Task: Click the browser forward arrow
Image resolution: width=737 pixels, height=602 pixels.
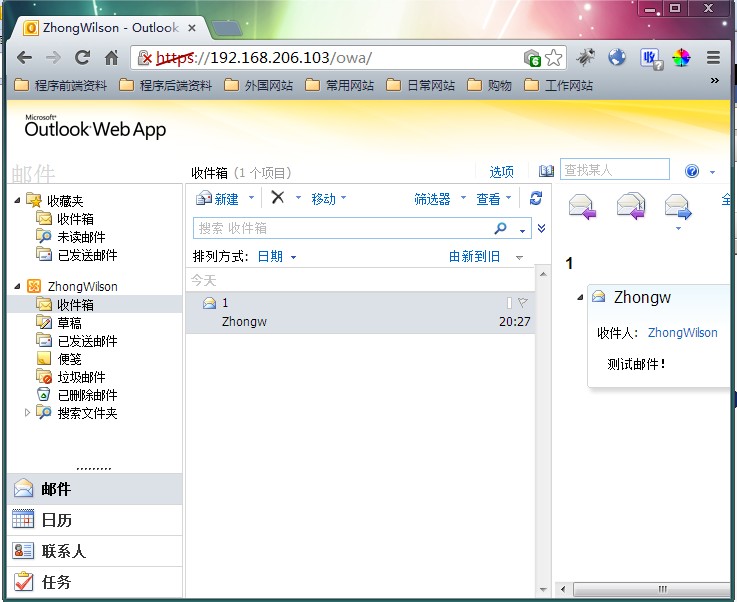Action: 53,58
